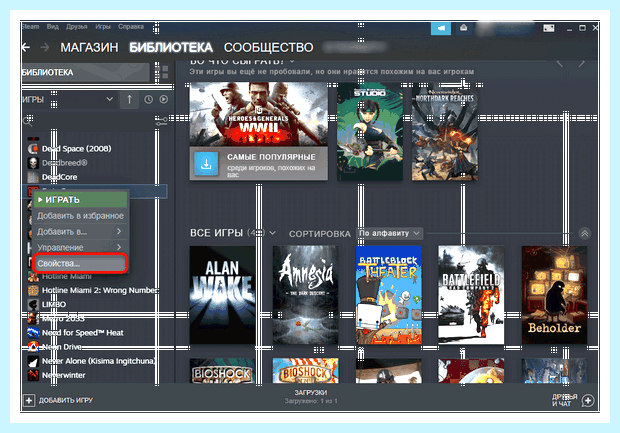
Task: Click the Never Alone game icon
Action: 33,361
